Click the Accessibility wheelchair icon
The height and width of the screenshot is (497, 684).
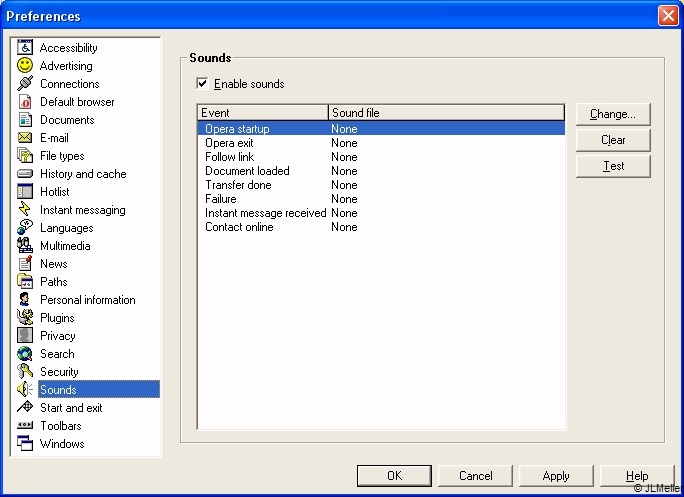click(25, 47)
